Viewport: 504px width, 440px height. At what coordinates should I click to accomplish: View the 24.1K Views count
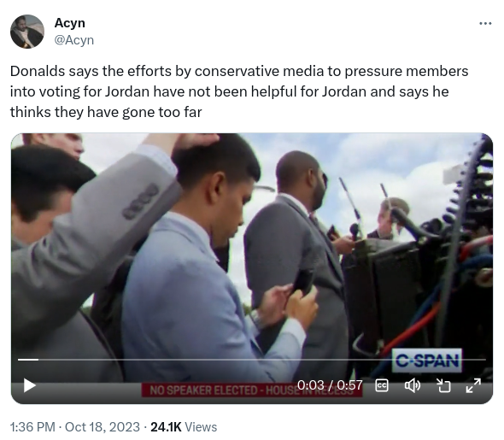click(184, 427)
